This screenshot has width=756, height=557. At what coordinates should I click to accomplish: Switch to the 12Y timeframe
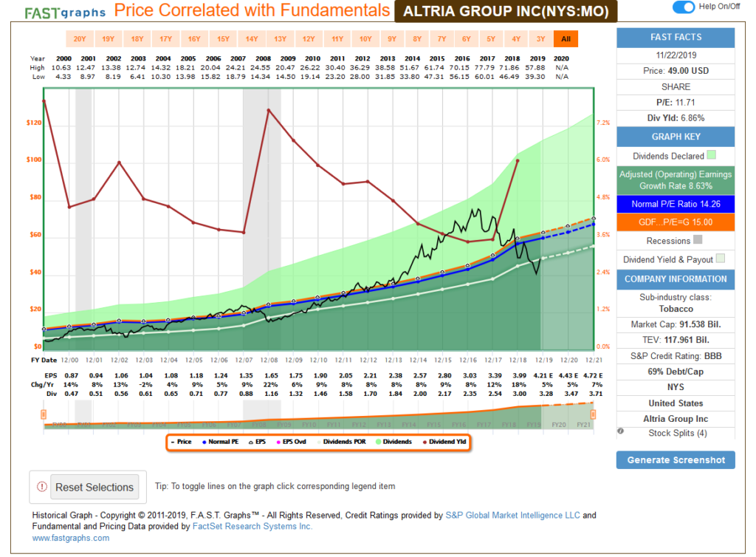pyautogui.click(x=309, y=39)
